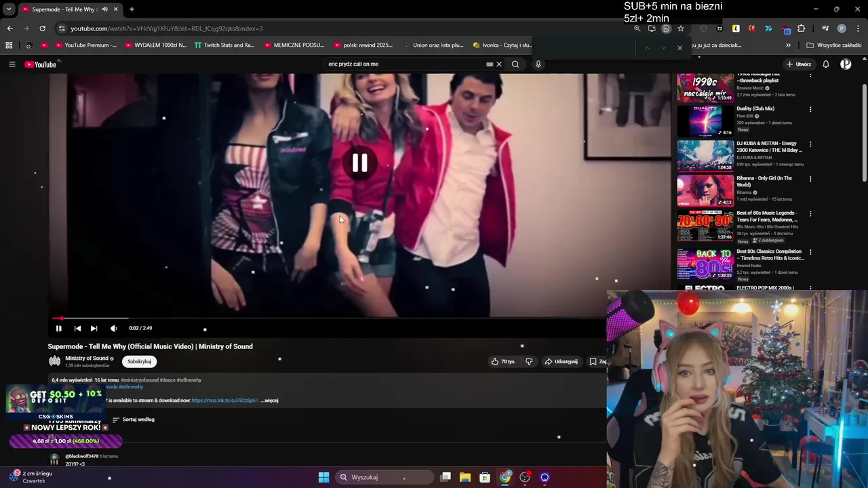Open YouTube notifications bell
Screen dimensions: 868x488
pos(826,64)
